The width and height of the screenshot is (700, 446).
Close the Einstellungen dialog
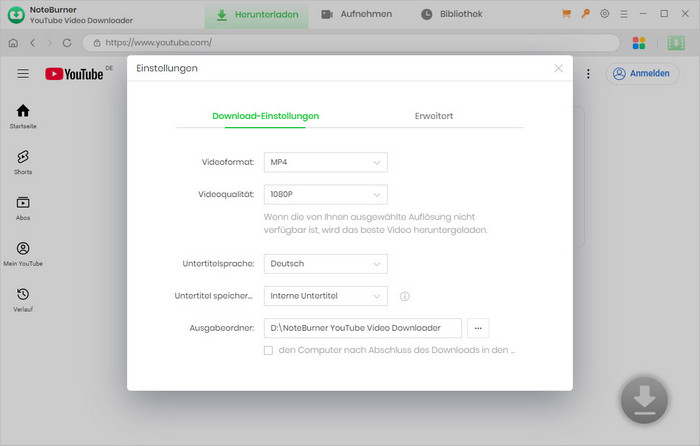pos(558,68)
